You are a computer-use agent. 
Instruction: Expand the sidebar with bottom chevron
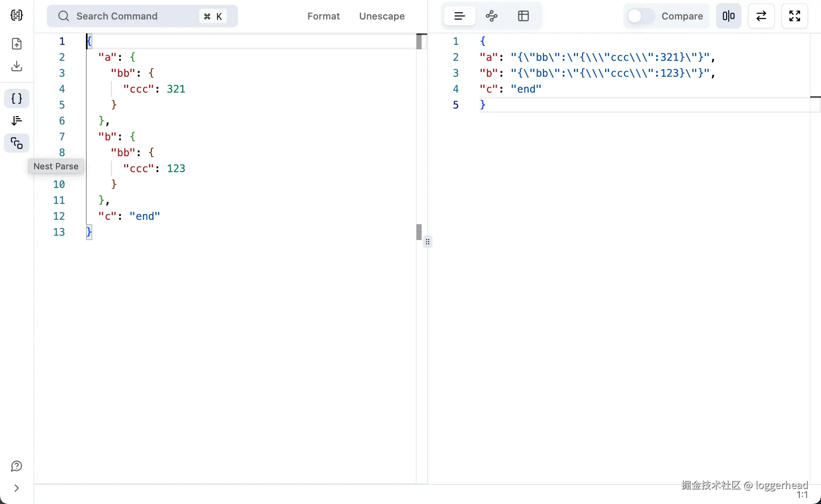(x=17, y=488)
